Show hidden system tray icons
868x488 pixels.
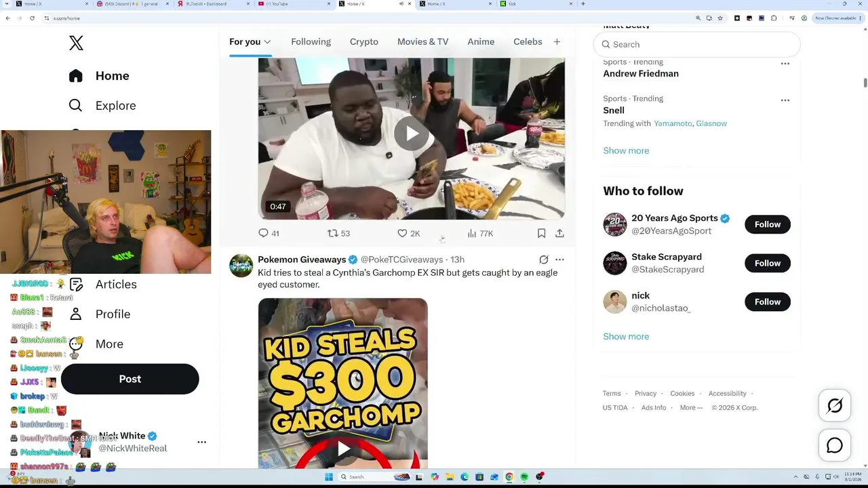(797, 477)
